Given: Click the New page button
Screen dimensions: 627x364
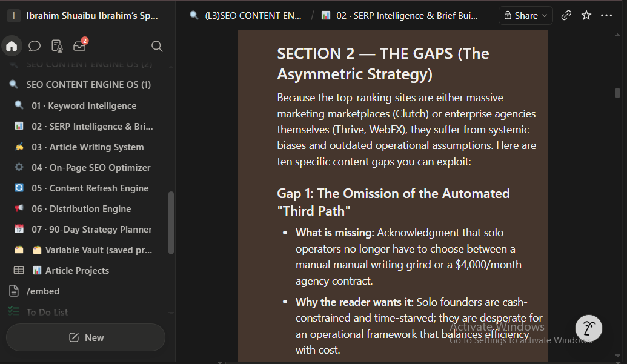Looking at the screenshot, I should coord(85,337).
